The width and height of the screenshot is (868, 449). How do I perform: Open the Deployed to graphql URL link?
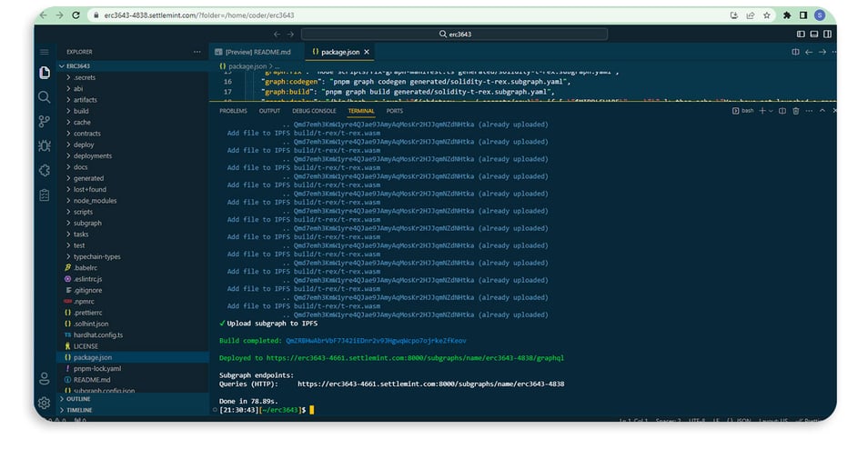coord(415,358)
